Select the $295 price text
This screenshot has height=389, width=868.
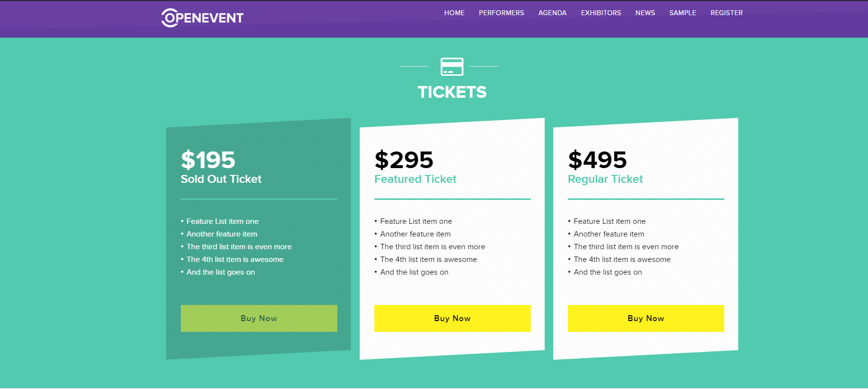[x=404, y=160]
